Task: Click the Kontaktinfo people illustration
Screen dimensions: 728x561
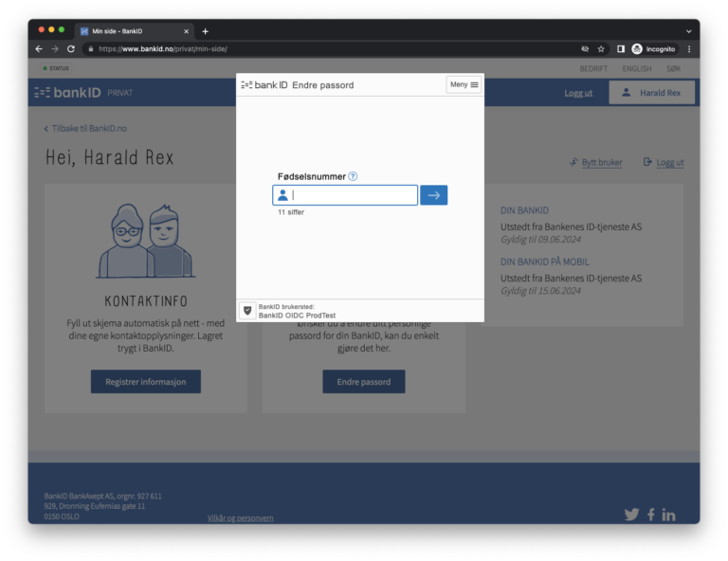Action: [146, 241]
